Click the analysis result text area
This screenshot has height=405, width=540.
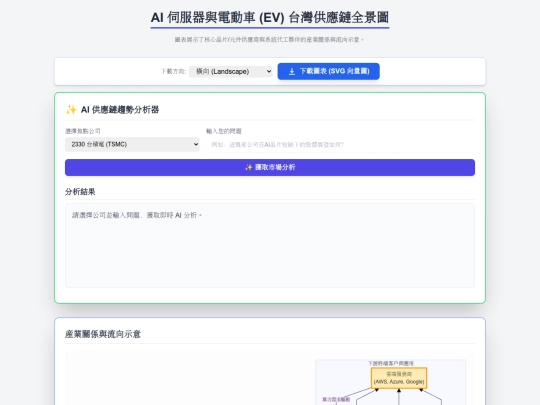(x=270, y=245)
